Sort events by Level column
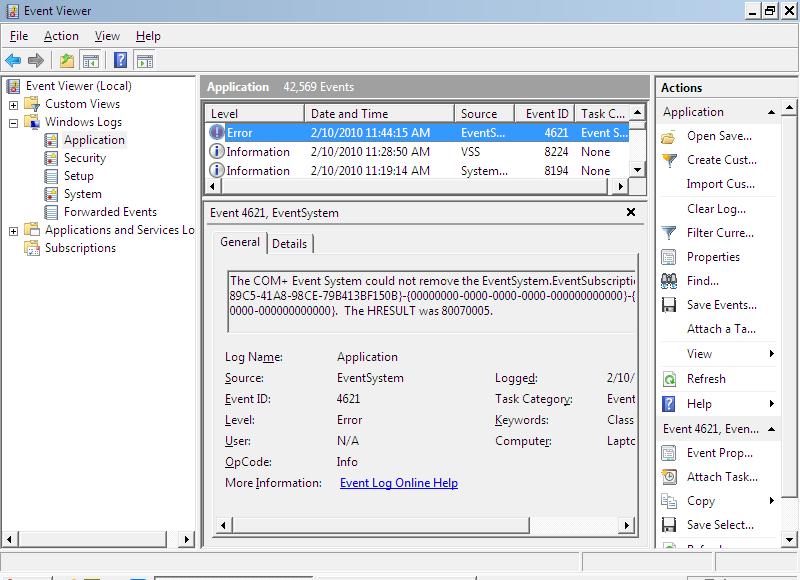Screen dimensions: 800x580 (x=254, y=114)
